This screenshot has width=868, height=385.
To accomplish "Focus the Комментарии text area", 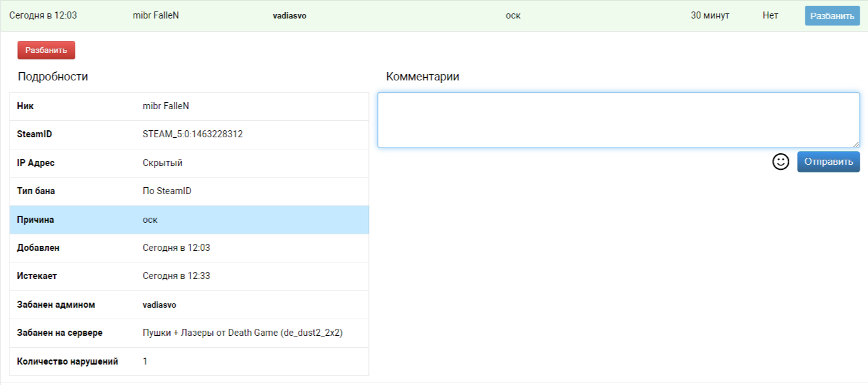I will [x=617, y=120].
